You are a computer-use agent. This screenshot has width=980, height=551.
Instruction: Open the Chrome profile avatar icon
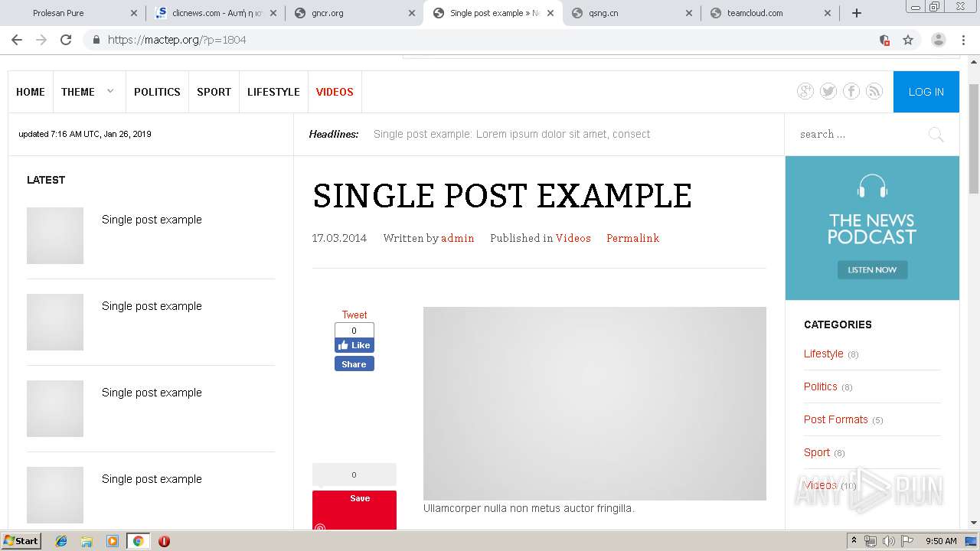tap(938, 40)
